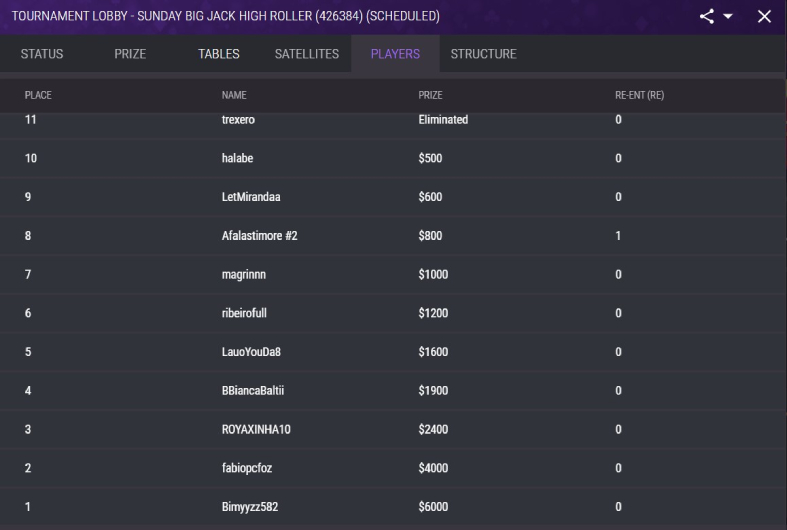Select player Bimyyzz582 in first place
Viewport: 787px width, 530px height.
393,507
